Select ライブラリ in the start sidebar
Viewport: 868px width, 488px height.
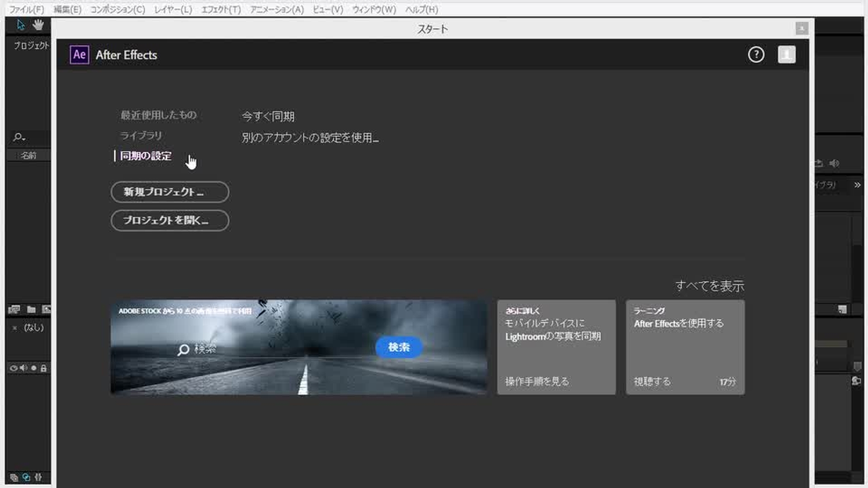(141, 136)
